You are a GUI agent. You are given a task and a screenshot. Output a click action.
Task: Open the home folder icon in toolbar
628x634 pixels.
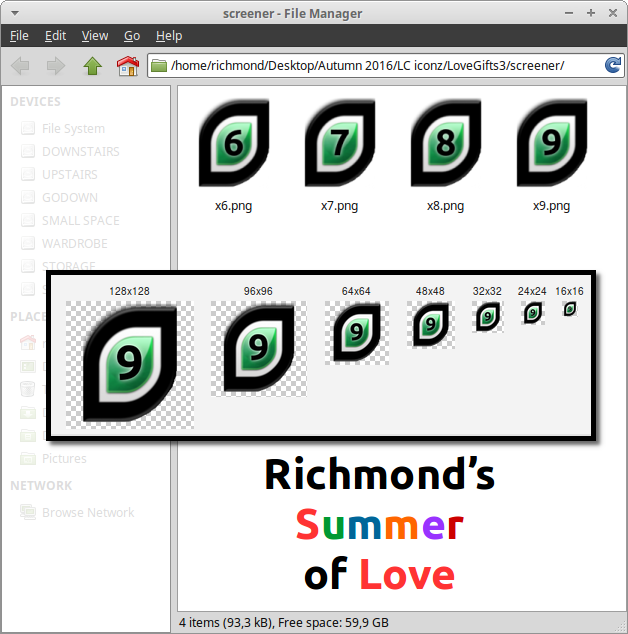[x=127, y=66]
